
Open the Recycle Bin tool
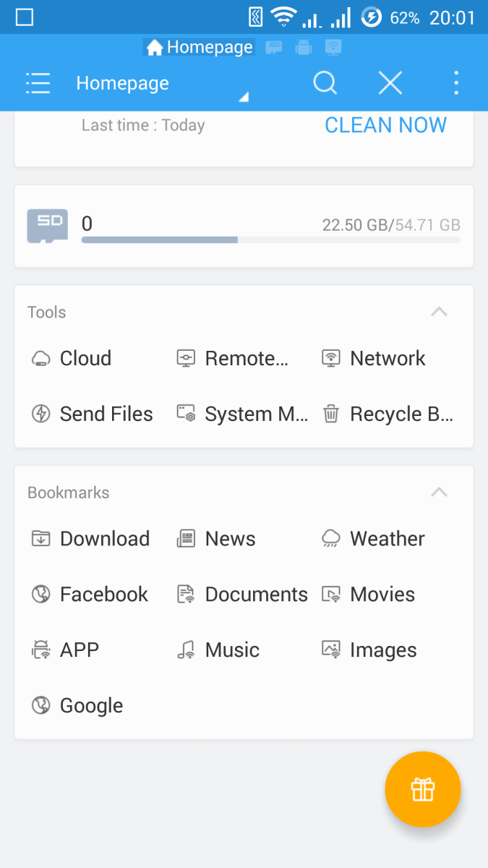388,414
